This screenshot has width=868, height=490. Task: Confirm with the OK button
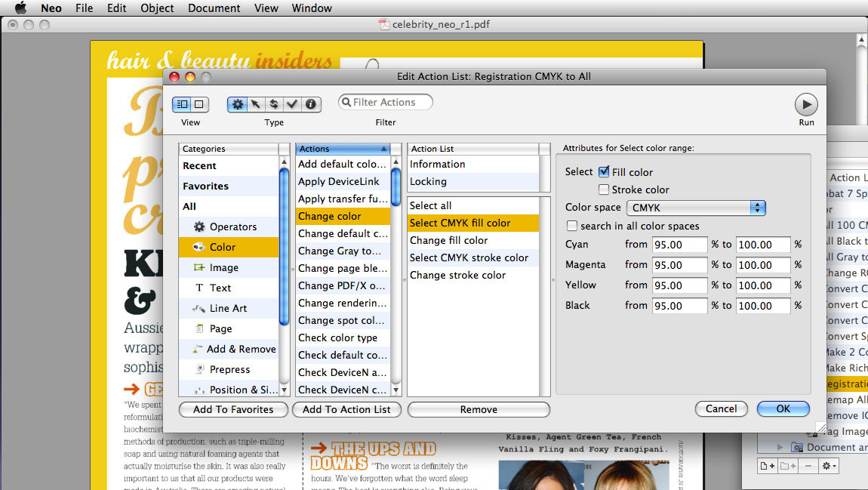coord(783,408)
